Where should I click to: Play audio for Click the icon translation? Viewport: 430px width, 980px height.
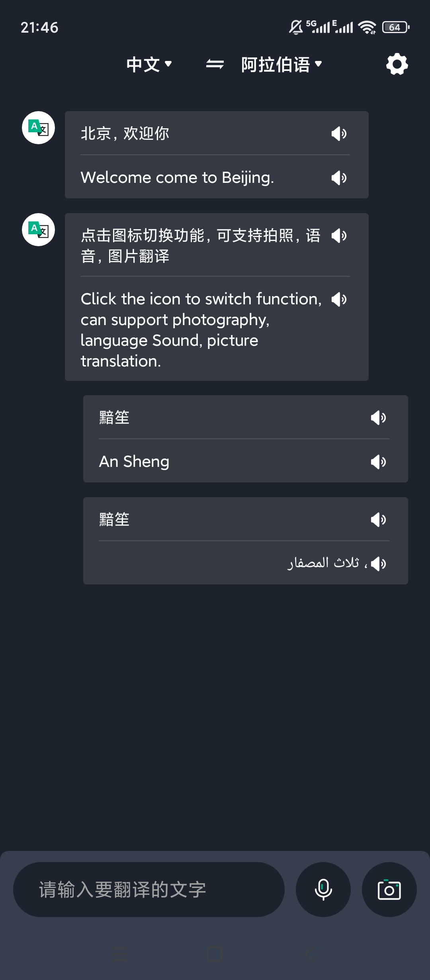point(339,299)
